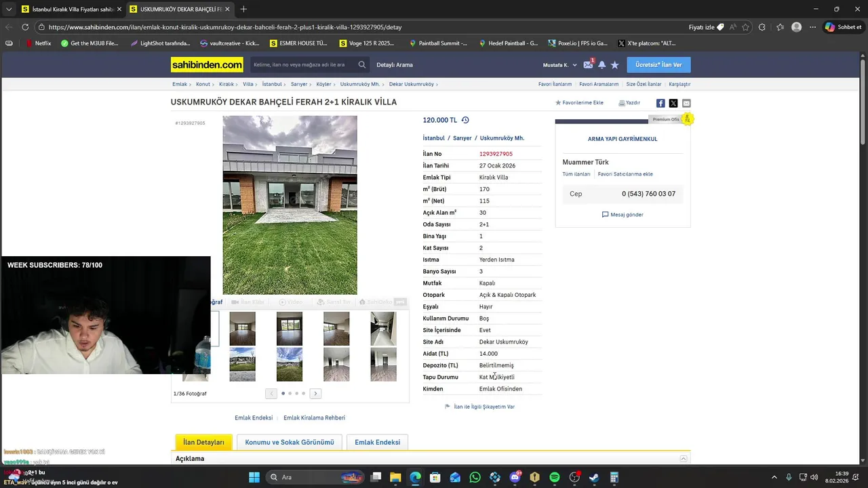Open Detaylı Arama link

pos(395,65)
